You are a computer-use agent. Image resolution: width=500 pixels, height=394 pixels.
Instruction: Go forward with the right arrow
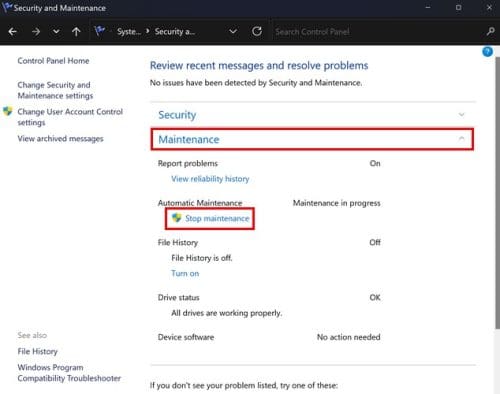tap(36, 32)
